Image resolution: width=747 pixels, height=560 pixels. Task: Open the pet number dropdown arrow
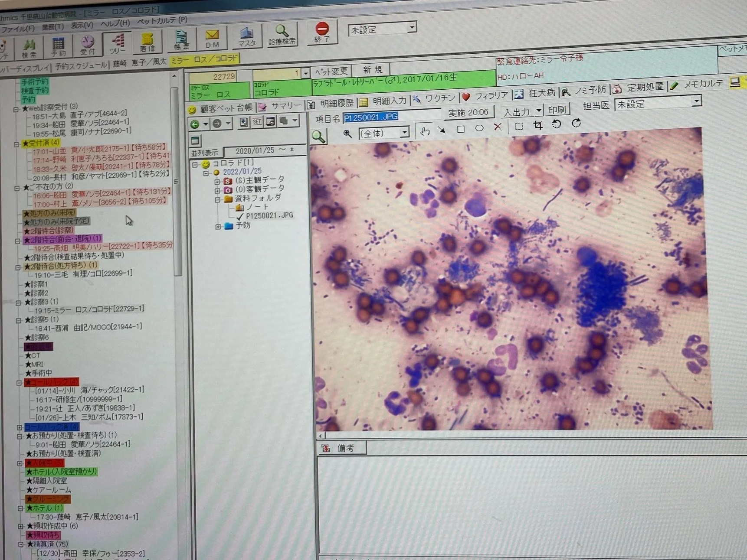click(x=306, y=74)
